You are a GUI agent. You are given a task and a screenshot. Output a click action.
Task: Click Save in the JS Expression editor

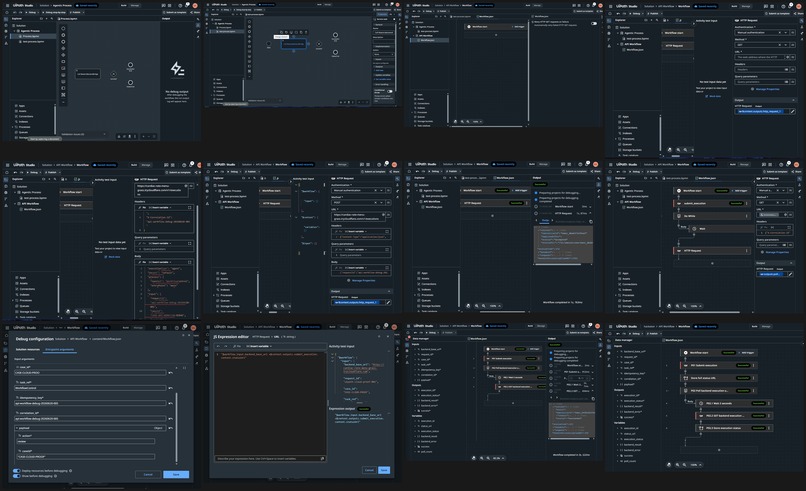click(x=383, y=470)
